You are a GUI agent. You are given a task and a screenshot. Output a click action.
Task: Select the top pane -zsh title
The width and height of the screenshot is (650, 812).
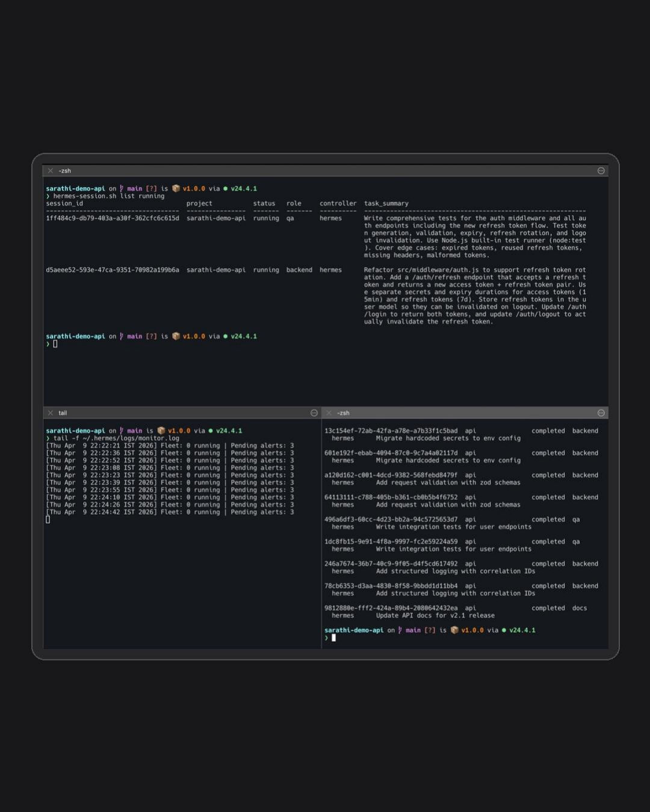(64, 171)
